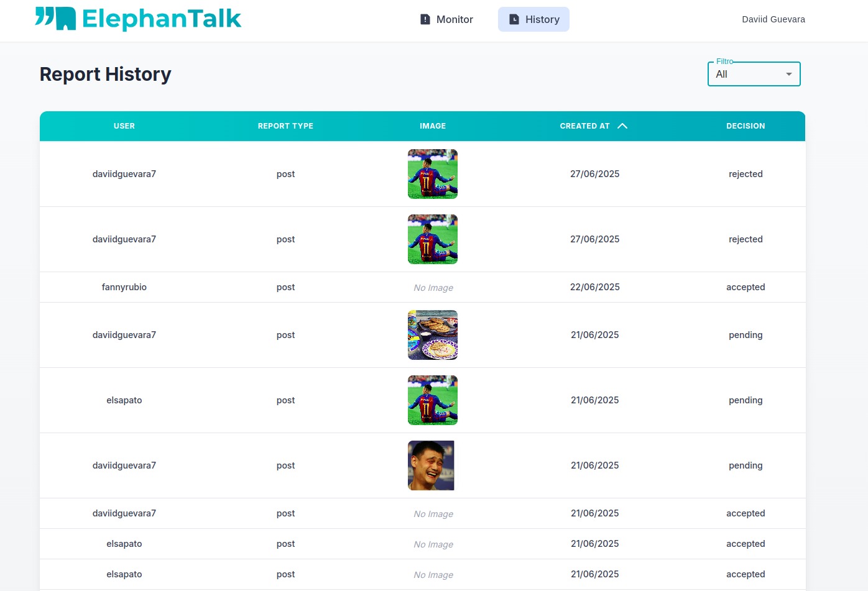
Task: Open the first football player thumbnail
Action: point(433,174)
